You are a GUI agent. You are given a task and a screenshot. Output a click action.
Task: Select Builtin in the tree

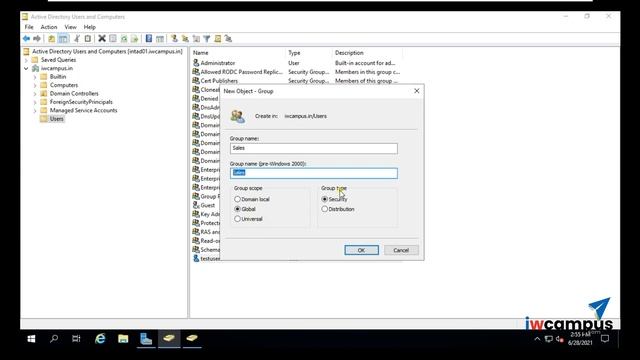pyautogui.click(x=58, y=77)
